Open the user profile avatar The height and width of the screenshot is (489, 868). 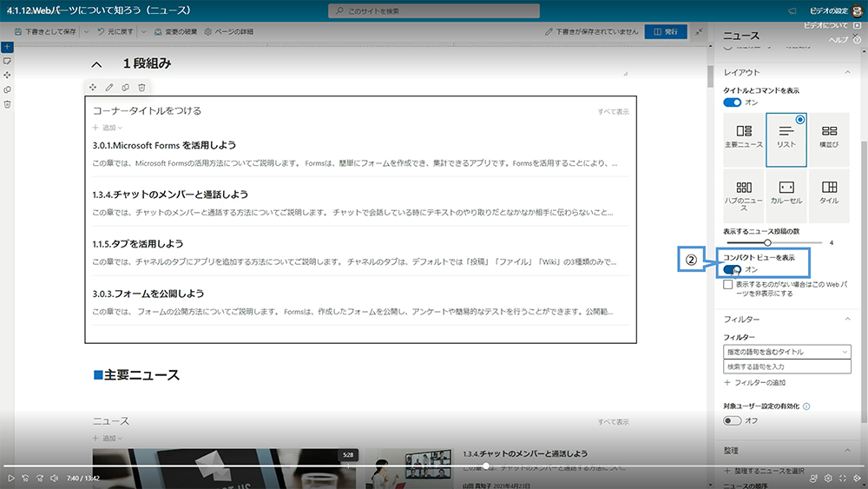click(x=858, y=11)
